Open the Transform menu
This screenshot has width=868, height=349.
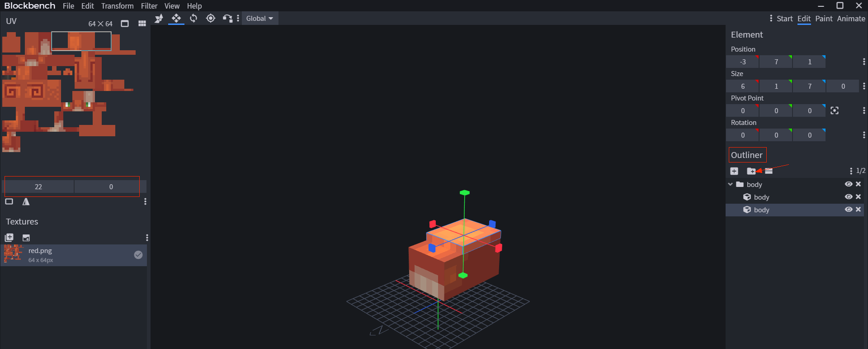click(118, 6)
